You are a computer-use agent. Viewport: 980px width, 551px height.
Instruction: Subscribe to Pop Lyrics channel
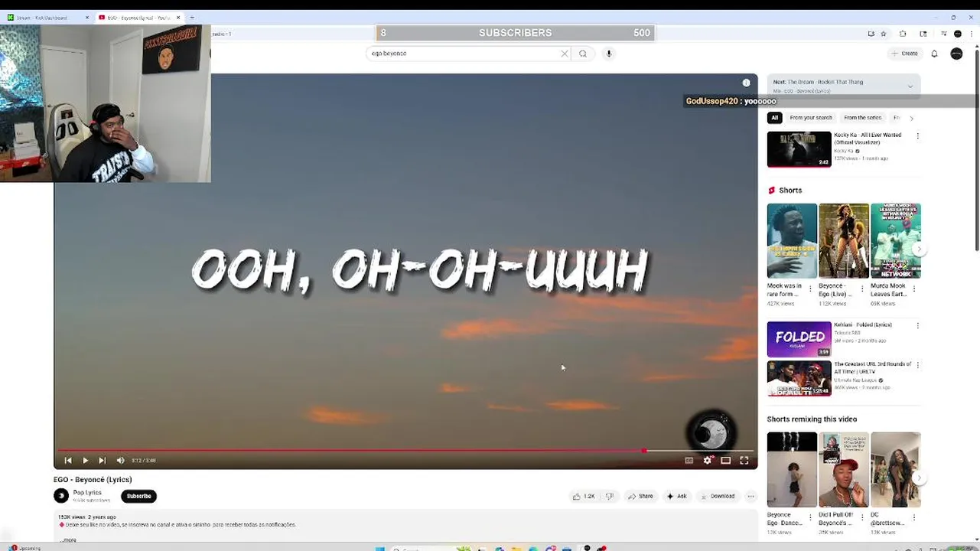(138, 496)
